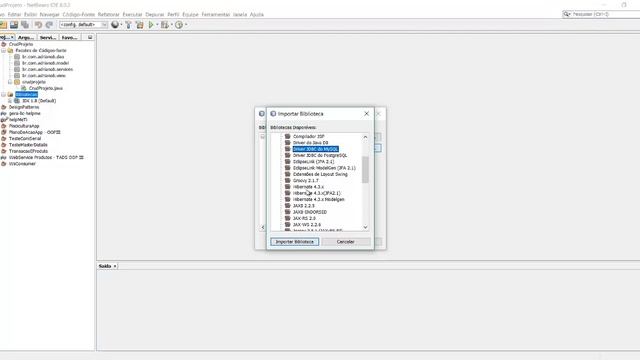
Task: Click package icon of br.com.adrianob.dao
Action: coord(17,57)
